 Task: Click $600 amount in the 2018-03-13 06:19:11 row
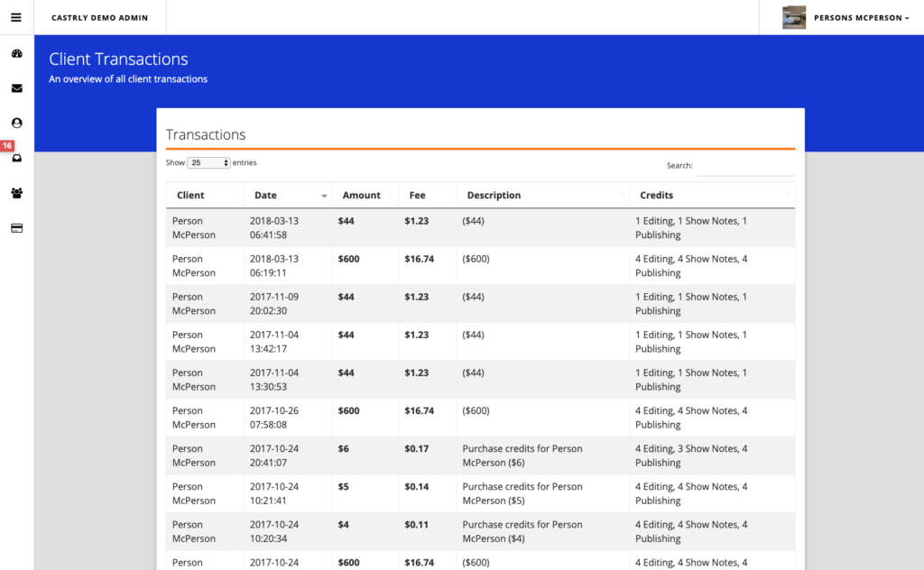349,259
